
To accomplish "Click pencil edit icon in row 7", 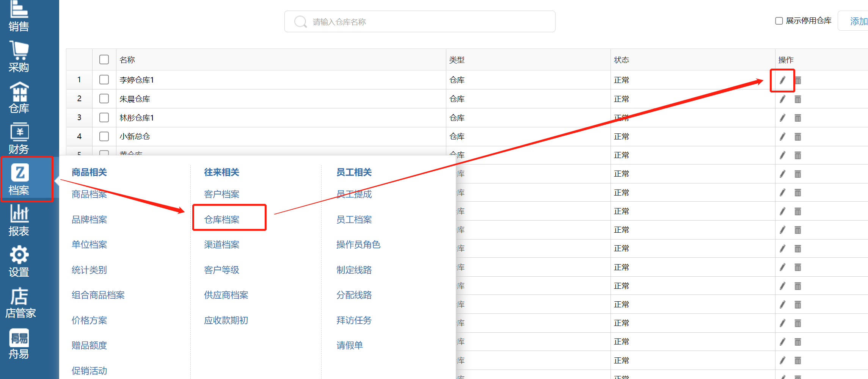I will tap(782, 193).
